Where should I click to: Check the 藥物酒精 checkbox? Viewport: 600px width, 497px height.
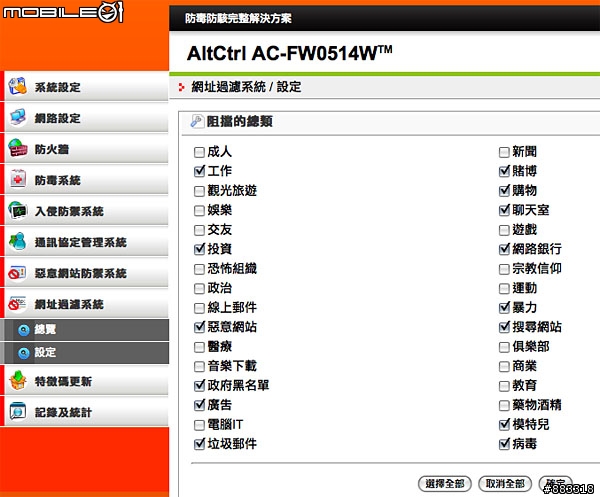pyautogui.click(x=504, y=406)
